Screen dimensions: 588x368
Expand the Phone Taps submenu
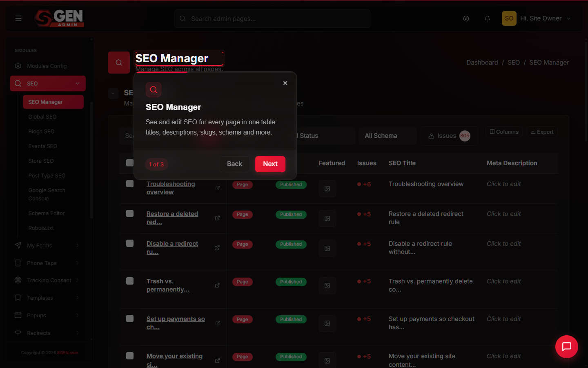78,263
